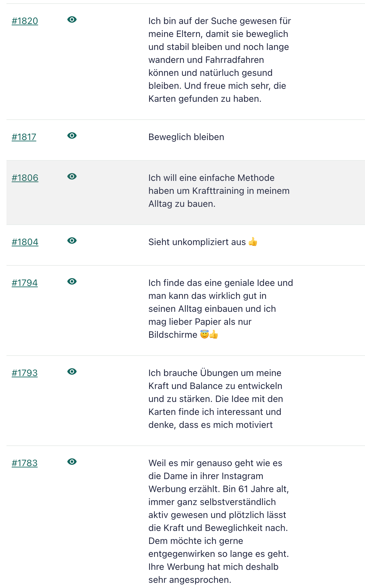Click the eye icon in row #1806
The image size is (365, 588).
(x=72, y=177)
